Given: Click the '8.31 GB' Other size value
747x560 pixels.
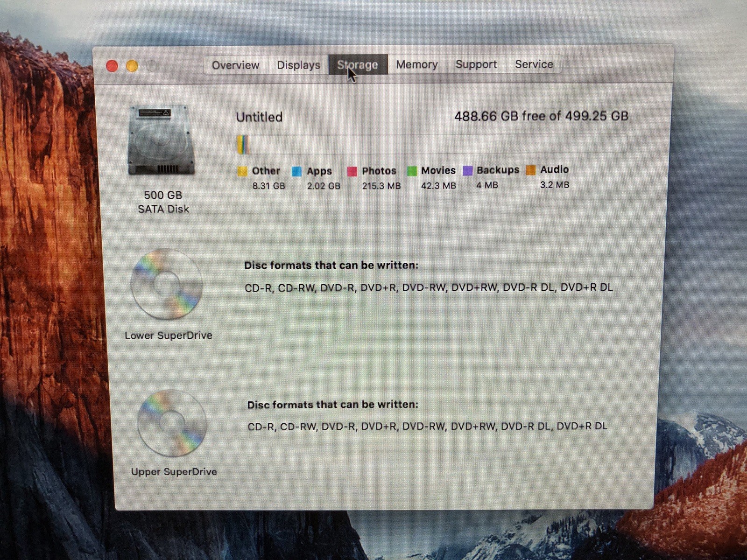Looking at the screenshot, I should click(268, 186).
